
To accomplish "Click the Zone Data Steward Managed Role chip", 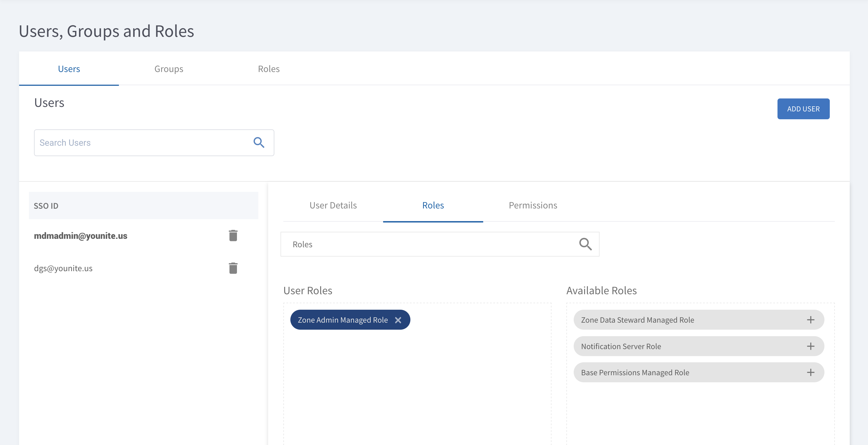I will [699, 320].
